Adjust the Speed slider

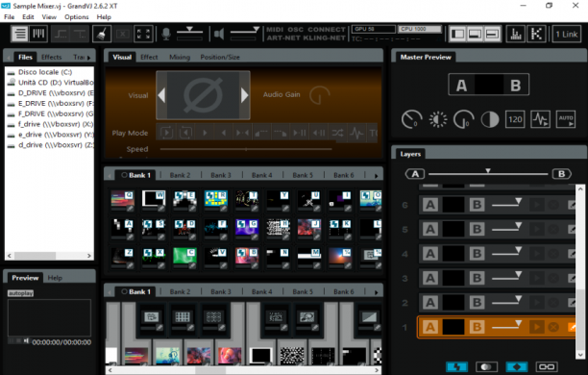(246, 149)
